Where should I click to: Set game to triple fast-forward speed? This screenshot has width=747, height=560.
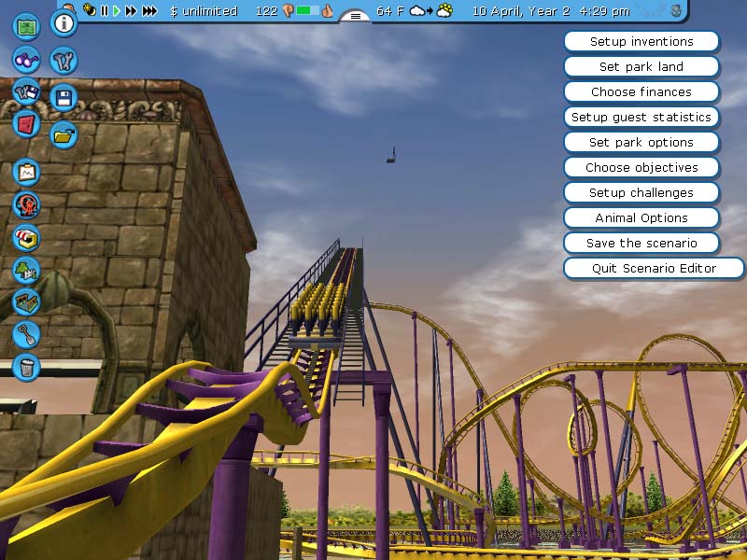click(149, 10)
